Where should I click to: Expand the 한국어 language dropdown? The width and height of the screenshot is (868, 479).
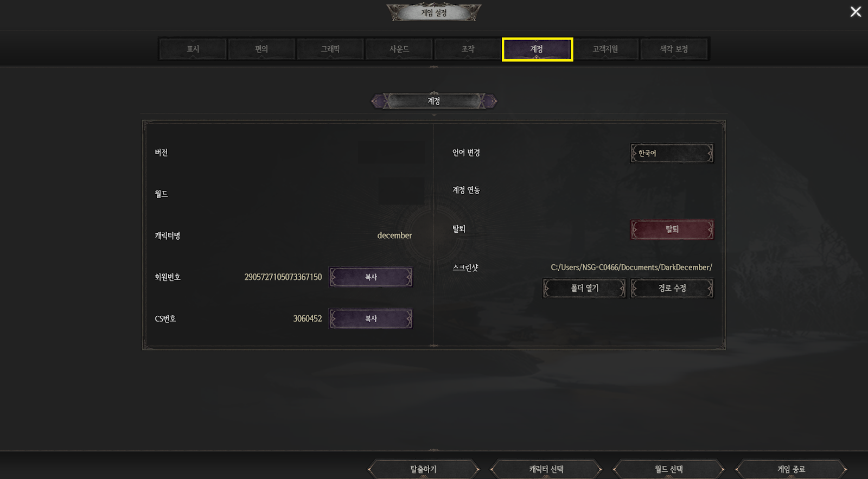click(x=672, y=153)
